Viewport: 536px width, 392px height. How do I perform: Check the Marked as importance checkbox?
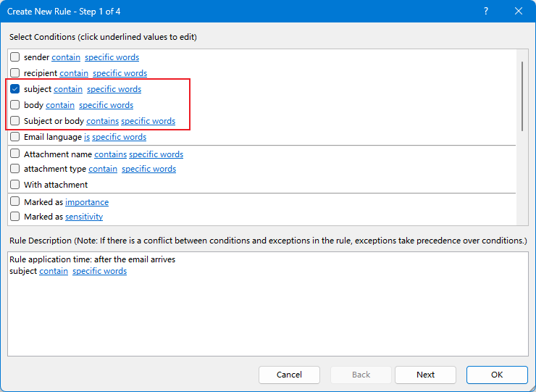click(x=14, y=202)
